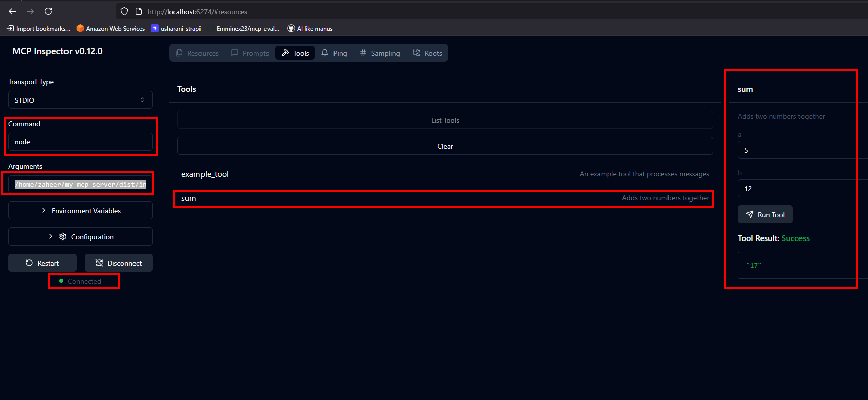
Task: Open the Ping tab
Action: 334,53
